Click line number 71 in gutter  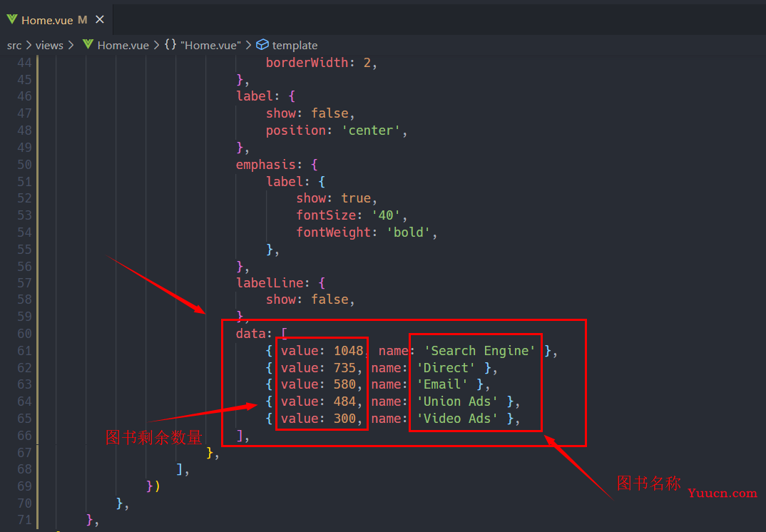pos(24,521)
